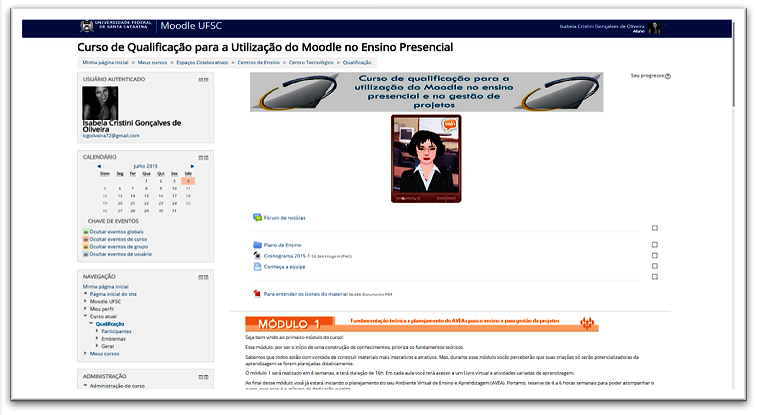This screenshot has height=415, width=759.
Task: Open Para entender os ícones do material
Action: [x=305, y=294]
